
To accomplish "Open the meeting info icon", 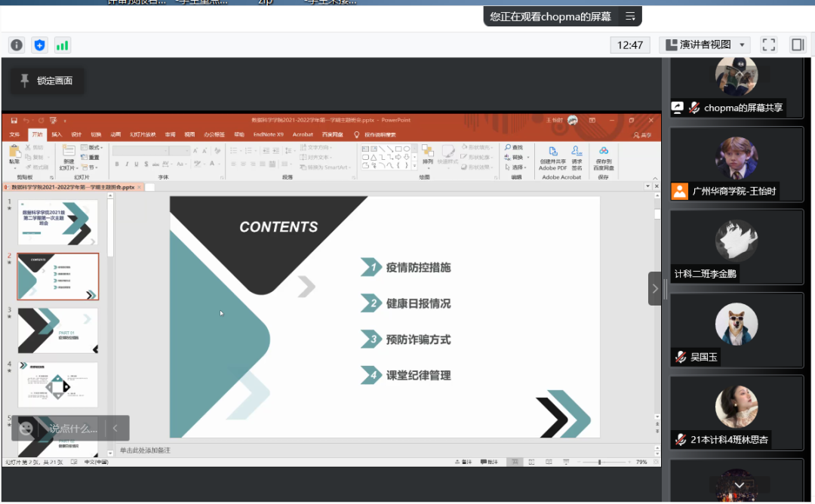I will pyautogui.click(x=17, y=45).
